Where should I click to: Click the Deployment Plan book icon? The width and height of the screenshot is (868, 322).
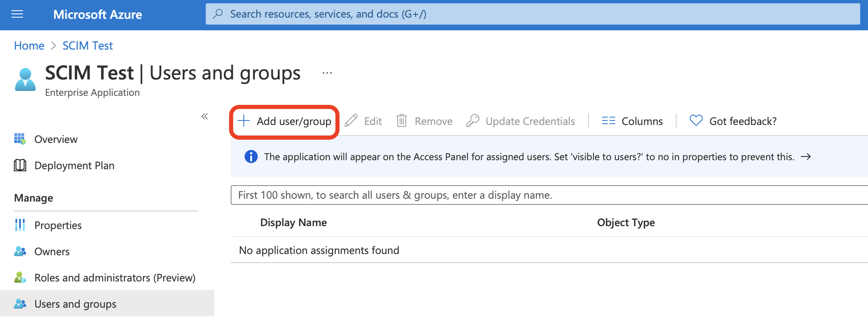(20, 165)
